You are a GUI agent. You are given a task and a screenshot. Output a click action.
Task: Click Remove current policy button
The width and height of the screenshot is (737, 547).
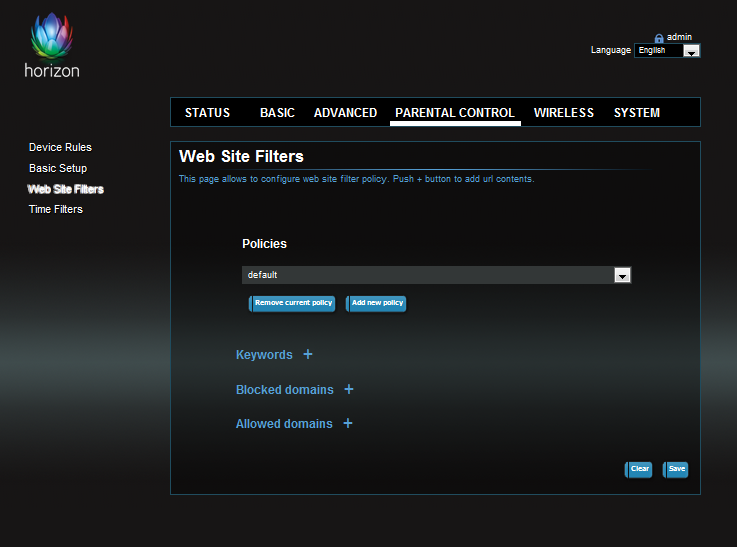coord(292,303)
